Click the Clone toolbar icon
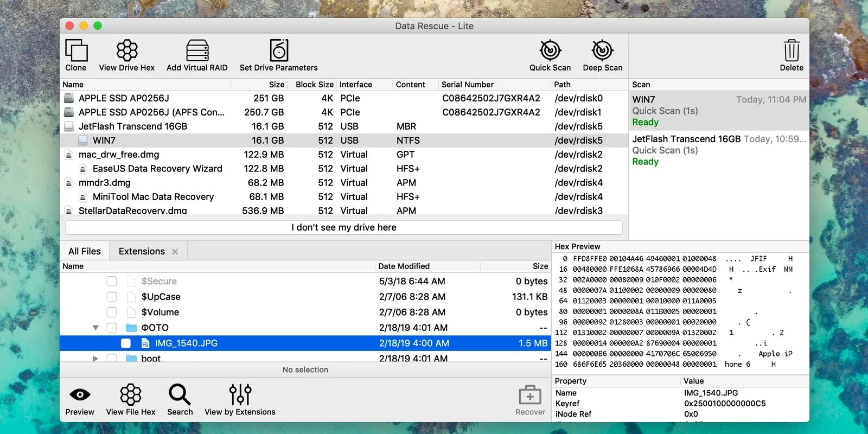868x434 pixels. 76,50
